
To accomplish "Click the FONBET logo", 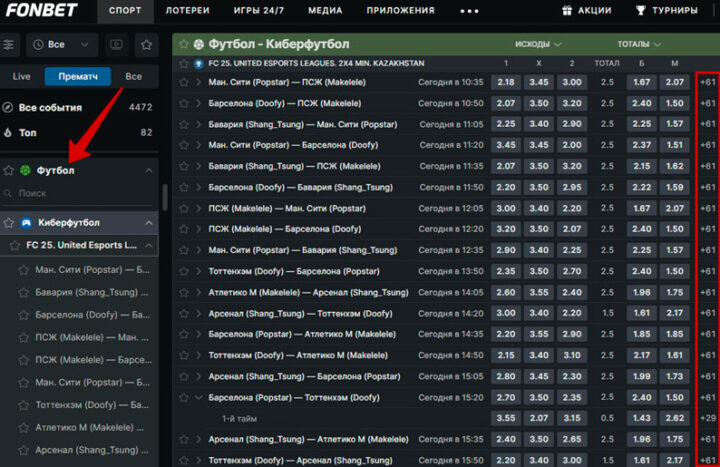I will [x=42, y=11].
